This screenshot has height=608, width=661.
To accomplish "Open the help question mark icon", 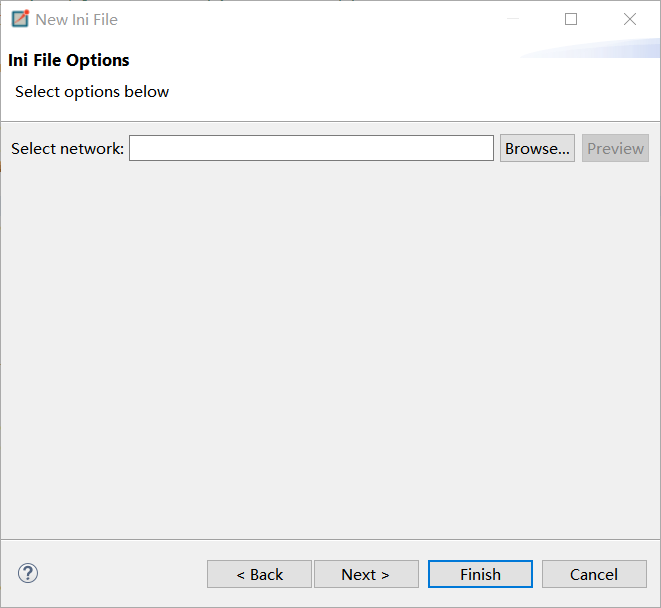I will 28,573.
